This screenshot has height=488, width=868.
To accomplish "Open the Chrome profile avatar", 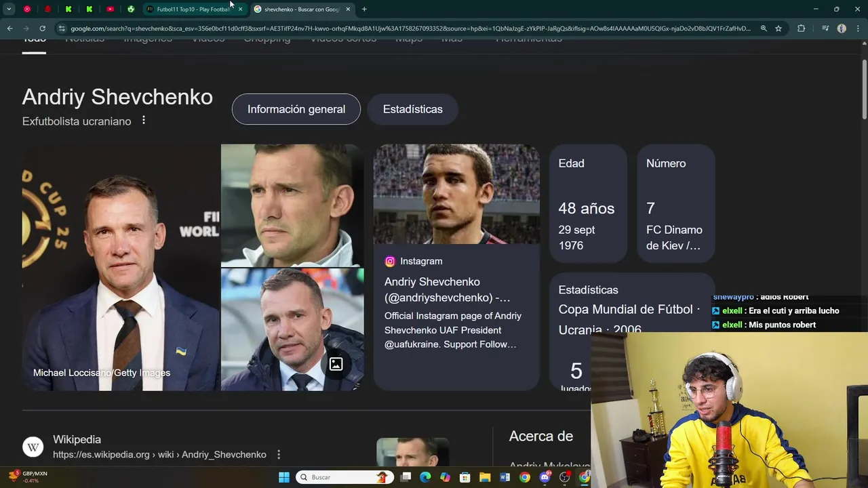I will (x=842, y=28).
